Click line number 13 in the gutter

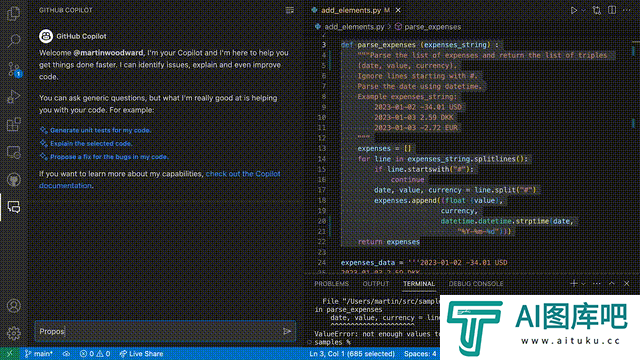322,149
